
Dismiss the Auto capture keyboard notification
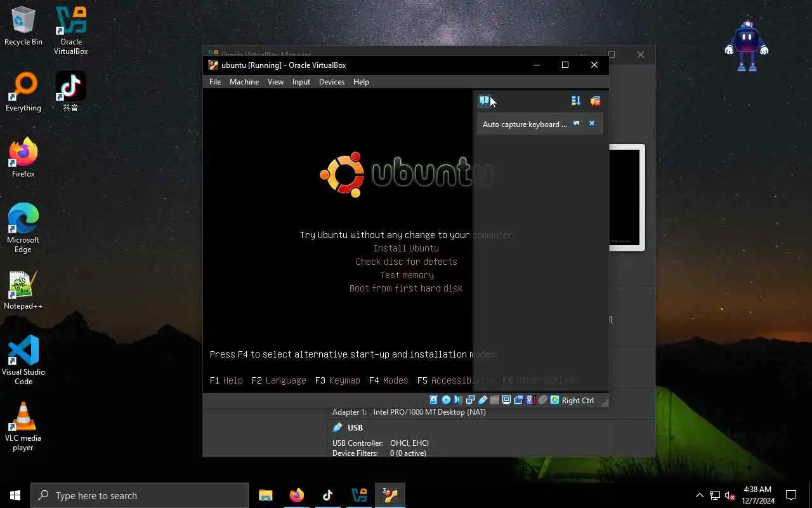pos(592,123)
